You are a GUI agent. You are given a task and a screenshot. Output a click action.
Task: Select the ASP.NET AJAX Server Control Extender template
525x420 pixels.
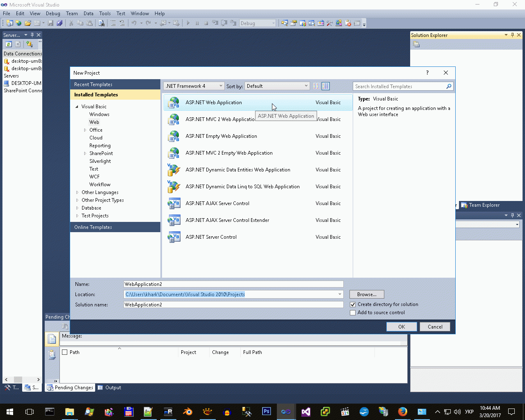(258, 220)
